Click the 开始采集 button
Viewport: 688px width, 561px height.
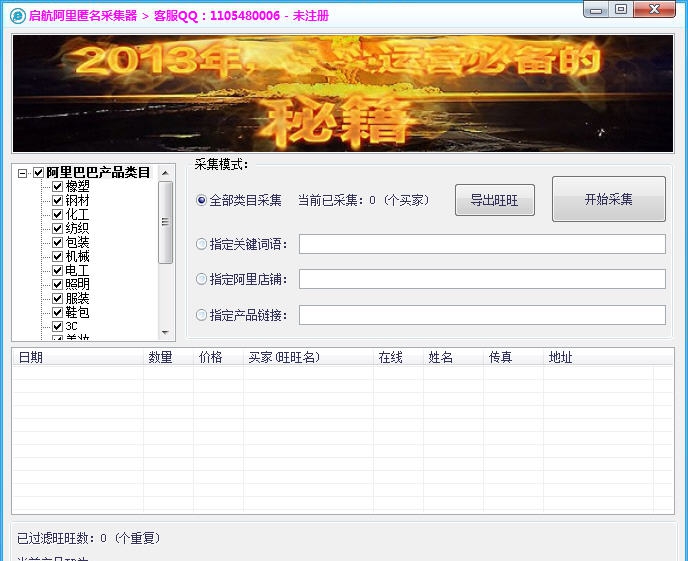(609, 199)
